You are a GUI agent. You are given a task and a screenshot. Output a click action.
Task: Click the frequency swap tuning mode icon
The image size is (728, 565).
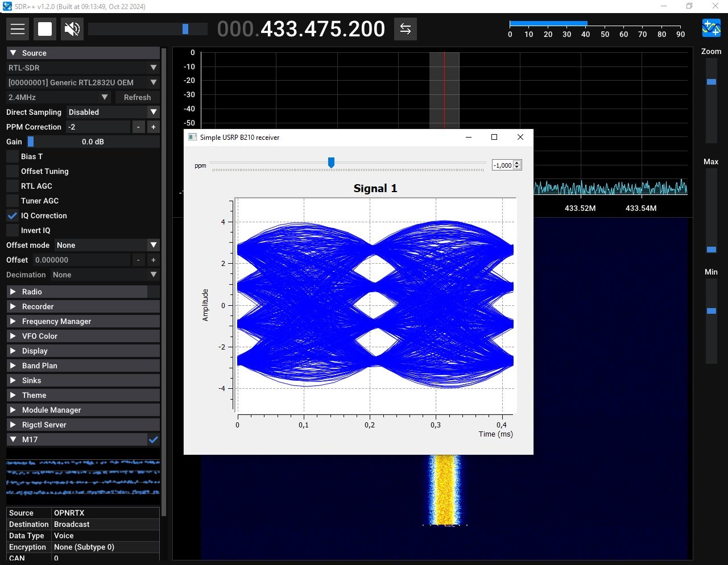405,29
